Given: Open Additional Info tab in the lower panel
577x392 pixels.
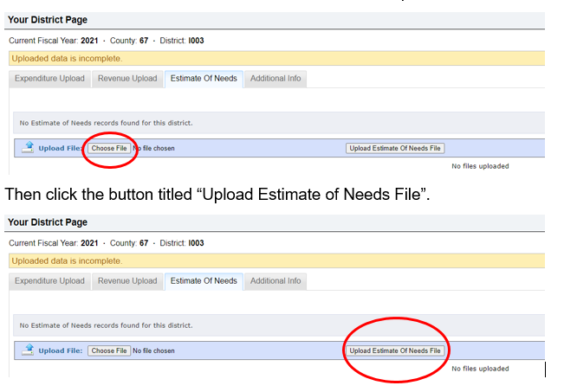Looking at the screenshot, I should (275, 281).
